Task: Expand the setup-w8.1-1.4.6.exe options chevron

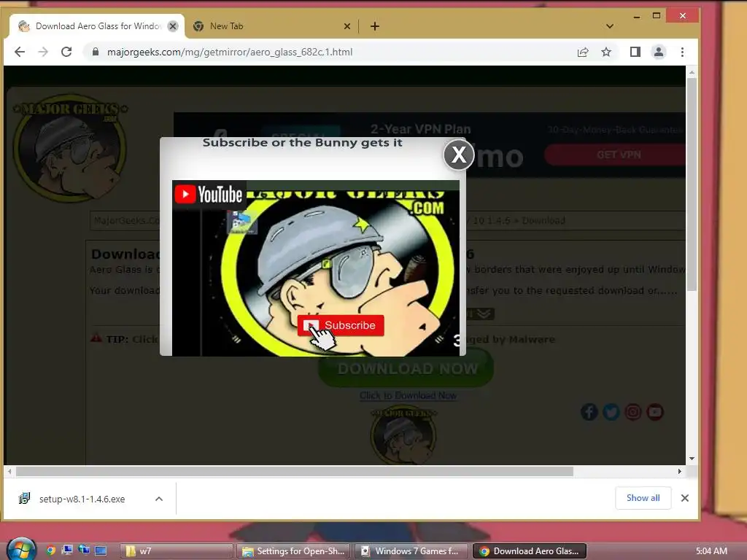Action: click(159, 499)
